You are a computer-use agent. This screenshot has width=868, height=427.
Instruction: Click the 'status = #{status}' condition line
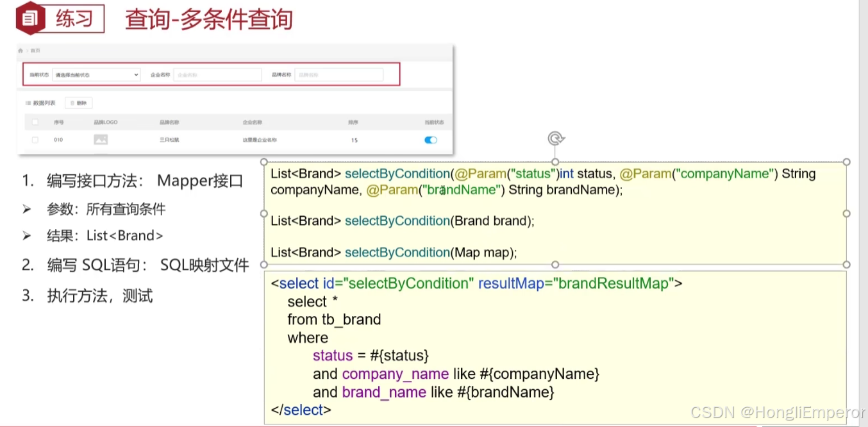tap(371, 355)
